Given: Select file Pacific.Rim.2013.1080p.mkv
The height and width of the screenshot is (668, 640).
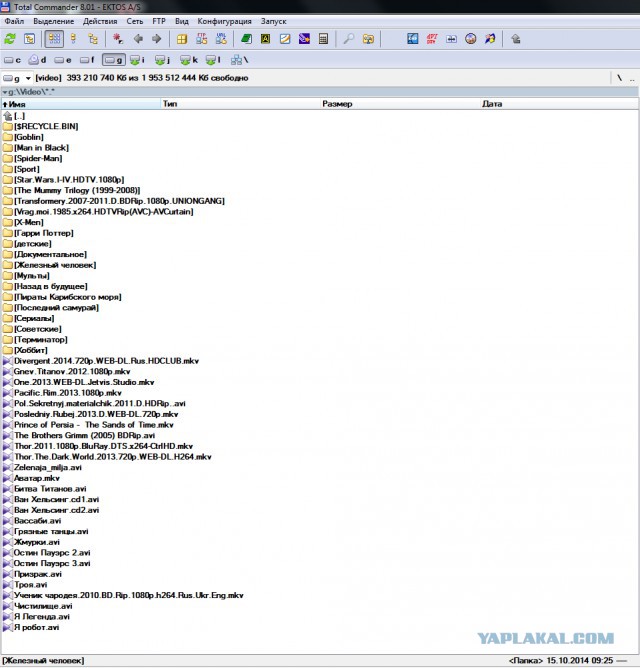Looking at the screenshot, I should click(62, 393).
